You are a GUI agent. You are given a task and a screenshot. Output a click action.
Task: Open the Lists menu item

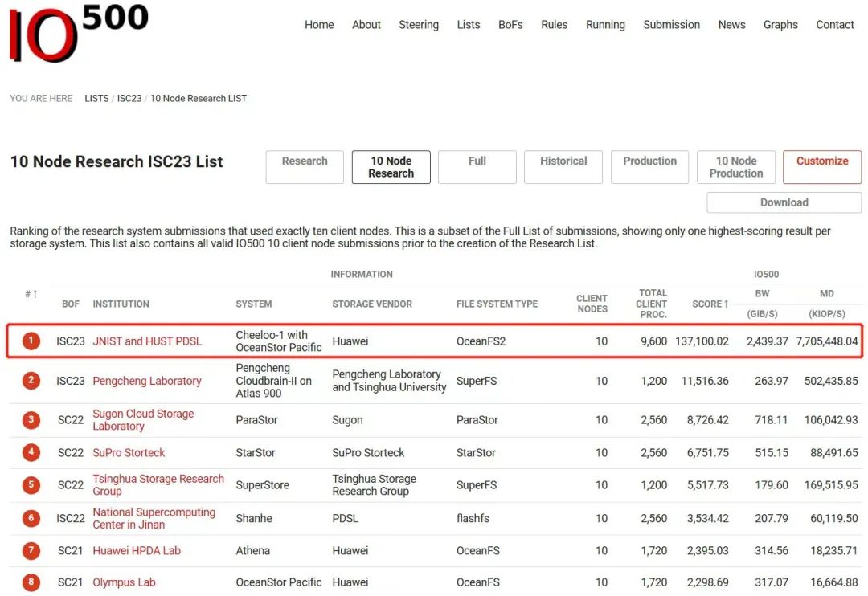468,25
